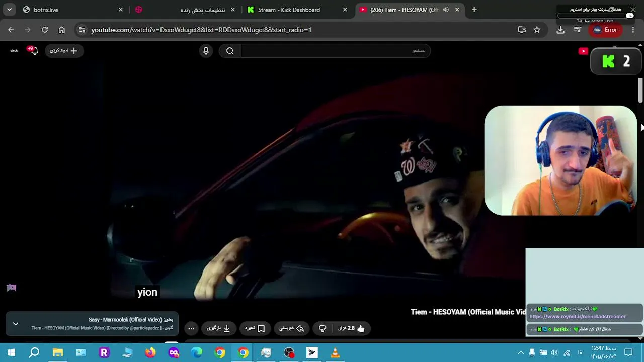The image size is (644, 362).
Task: Open Windows search from taskbar
Action: click(34, 352)
